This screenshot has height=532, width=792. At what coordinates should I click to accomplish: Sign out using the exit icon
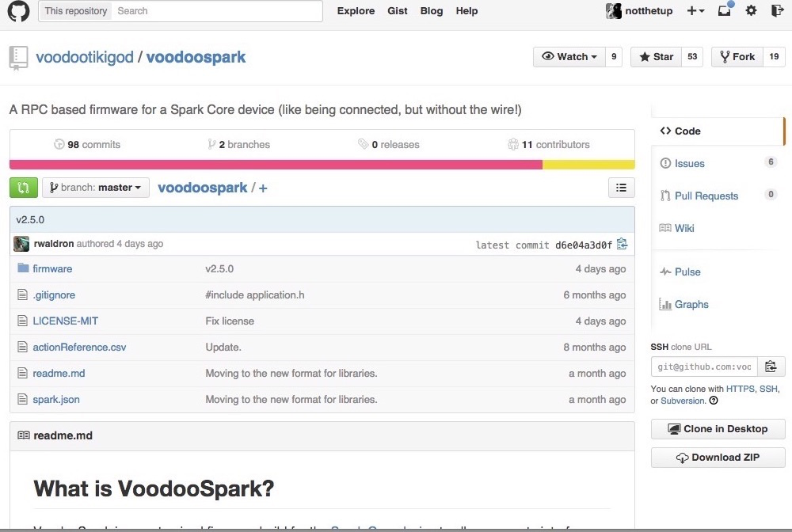click(778, 10)
